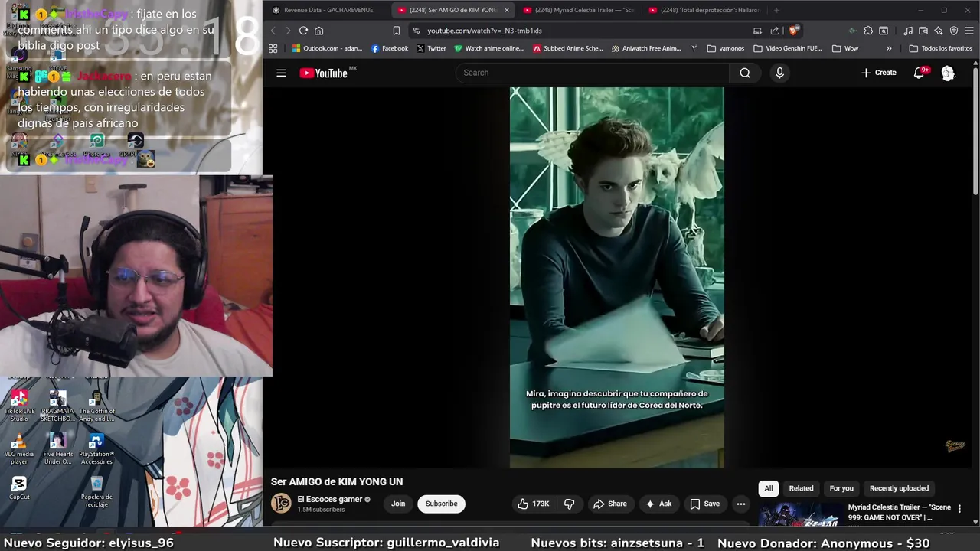The width and height of the screenshot is (980, 551).
Task: Click the youtube.com address bar
Action: 582,31
